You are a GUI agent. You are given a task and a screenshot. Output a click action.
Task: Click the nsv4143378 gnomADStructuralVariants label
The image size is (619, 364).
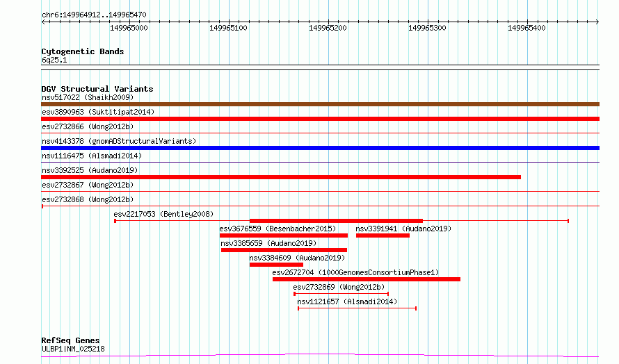point(119,141)
